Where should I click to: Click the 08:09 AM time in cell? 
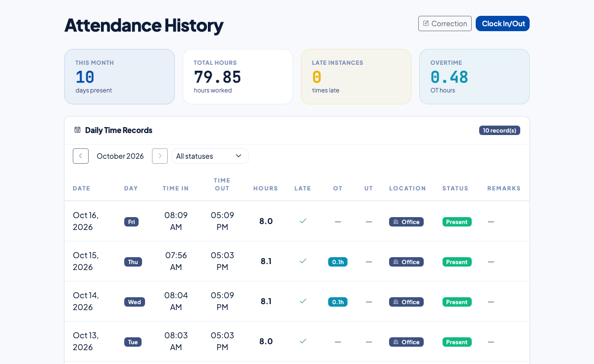pyautogui.click(x=176, y=221)
